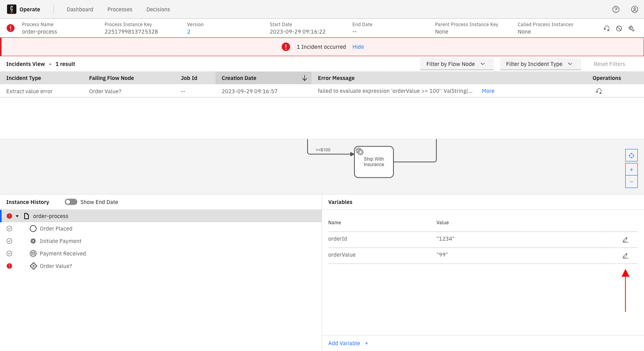Screen dimensions: 644x351
Task: Open Filter by Flow Node dropdown
Action: 456,64
